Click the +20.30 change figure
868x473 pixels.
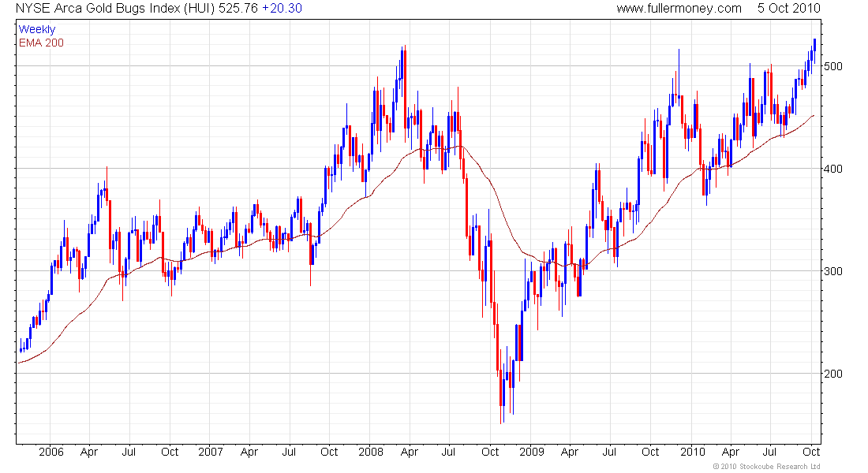point(282,9)
